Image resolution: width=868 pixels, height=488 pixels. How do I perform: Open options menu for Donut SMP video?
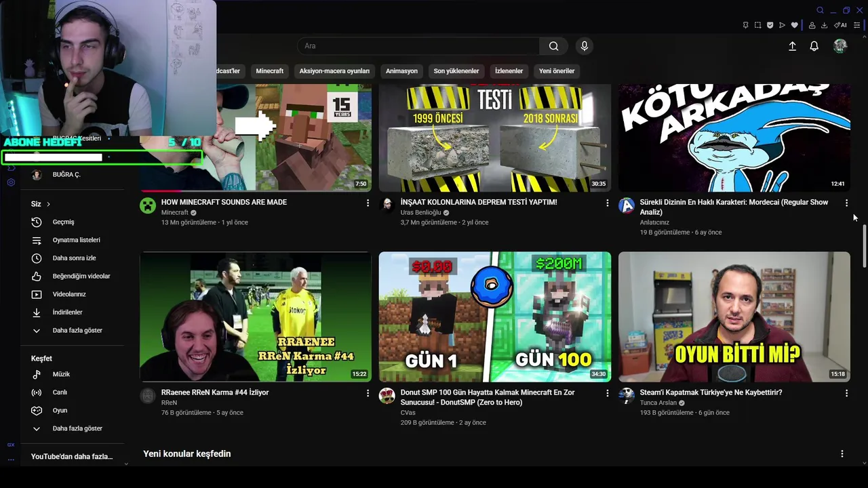click(608, 393)
